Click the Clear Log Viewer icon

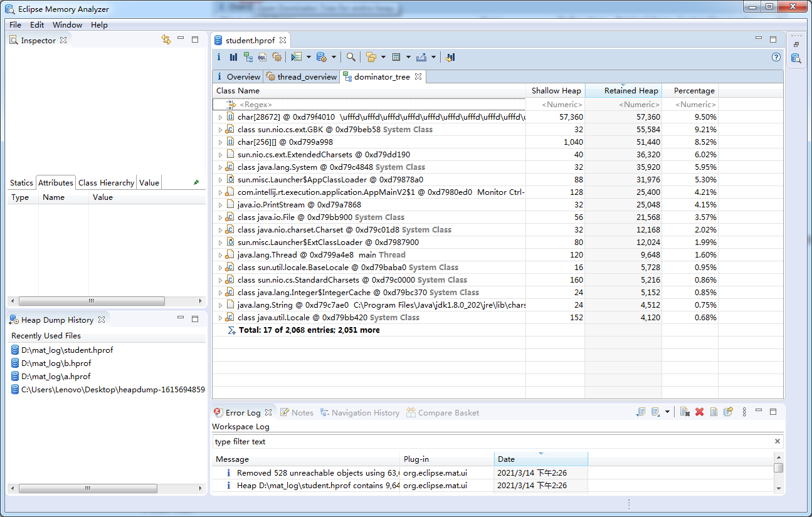point(685,412)
